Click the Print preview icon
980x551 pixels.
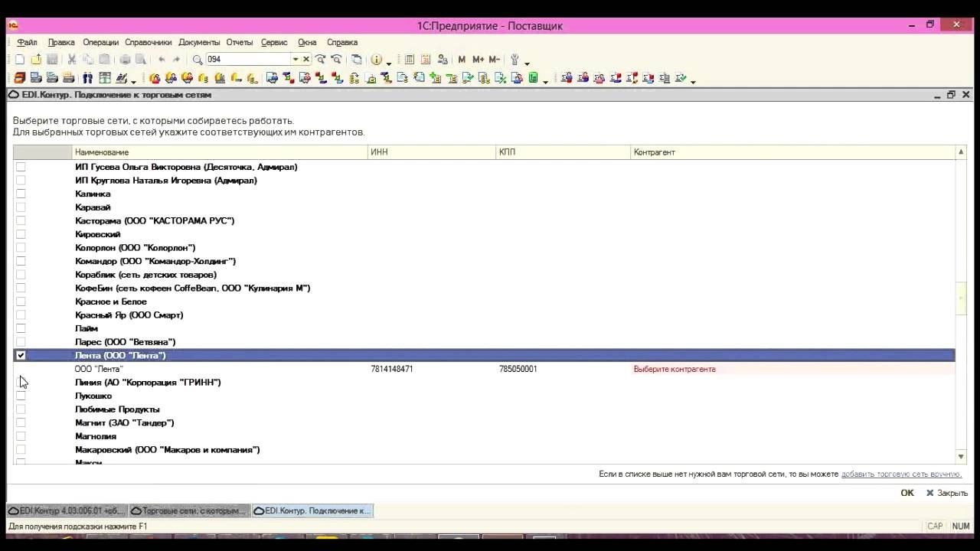(141, 60)
